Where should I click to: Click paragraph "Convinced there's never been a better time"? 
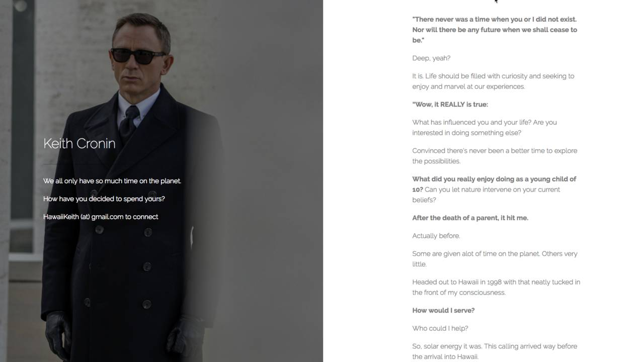[x=495, y=156]
